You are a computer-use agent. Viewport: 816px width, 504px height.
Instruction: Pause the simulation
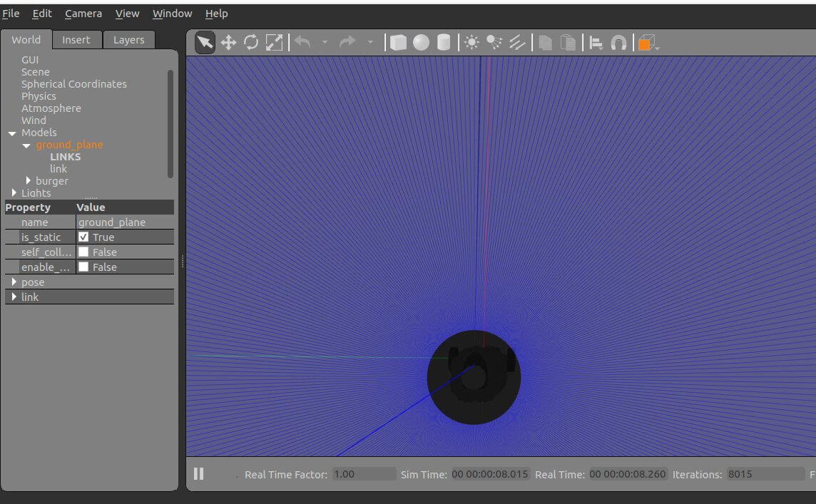(199, 473)
